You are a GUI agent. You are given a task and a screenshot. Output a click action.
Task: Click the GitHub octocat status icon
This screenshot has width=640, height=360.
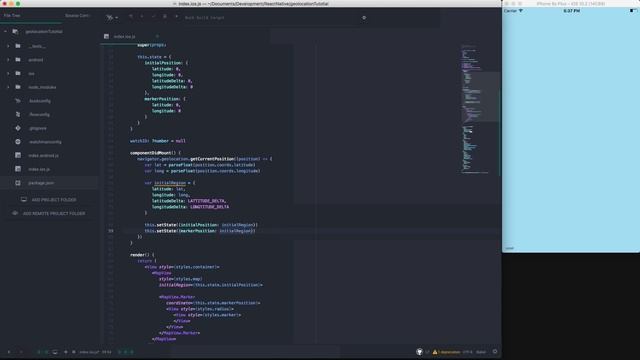click(419, 351)
